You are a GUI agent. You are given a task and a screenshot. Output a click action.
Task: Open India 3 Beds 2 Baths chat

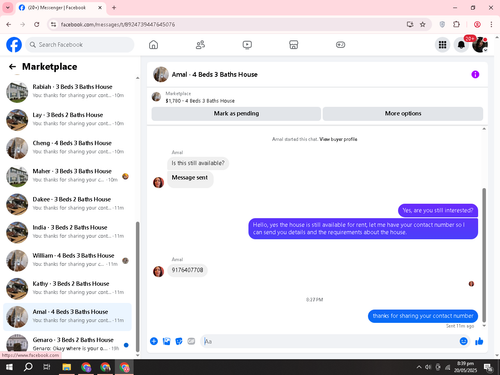click(x=68, y=232)
